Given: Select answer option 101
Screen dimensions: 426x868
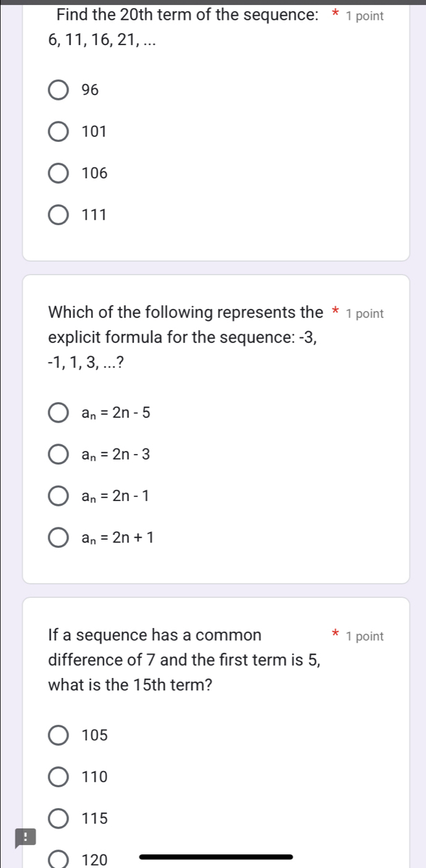Looking at the screenshot, I should point(58,131).
